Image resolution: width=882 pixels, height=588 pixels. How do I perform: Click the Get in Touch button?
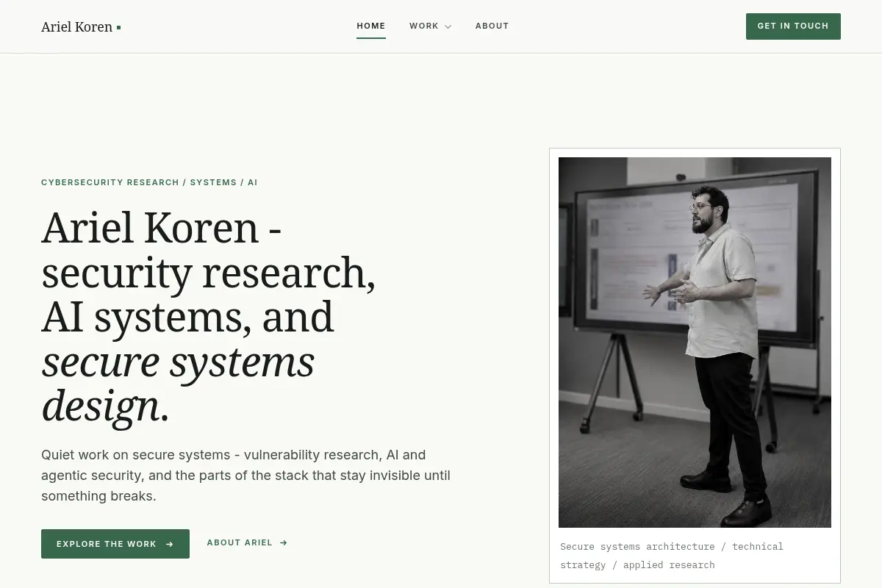tap(793, 26)
